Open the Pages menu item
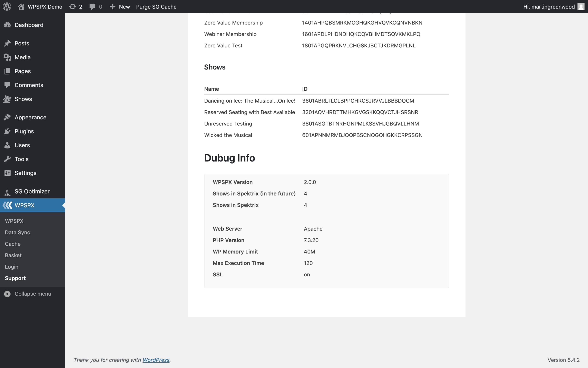Screen dimensions: 588x368 32,71
